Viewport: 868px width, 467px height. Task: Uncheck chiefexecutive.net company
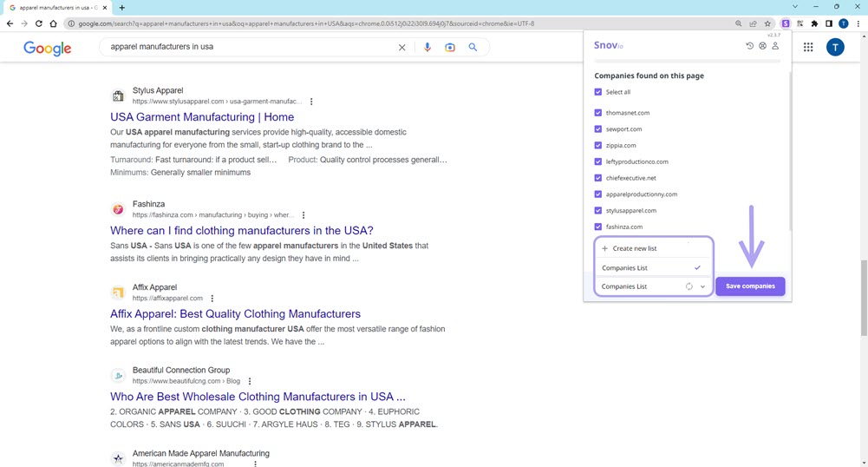coord(597,178)
